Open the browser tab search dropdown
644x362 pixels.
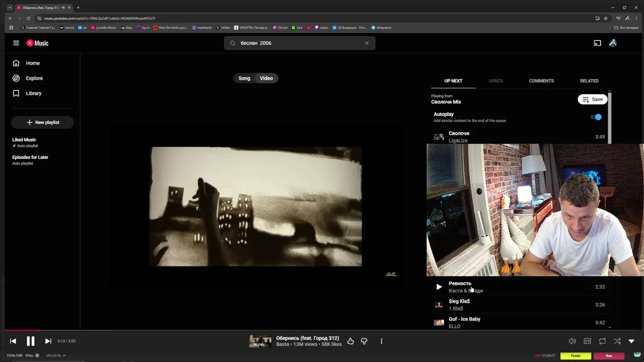click(9, 8)
